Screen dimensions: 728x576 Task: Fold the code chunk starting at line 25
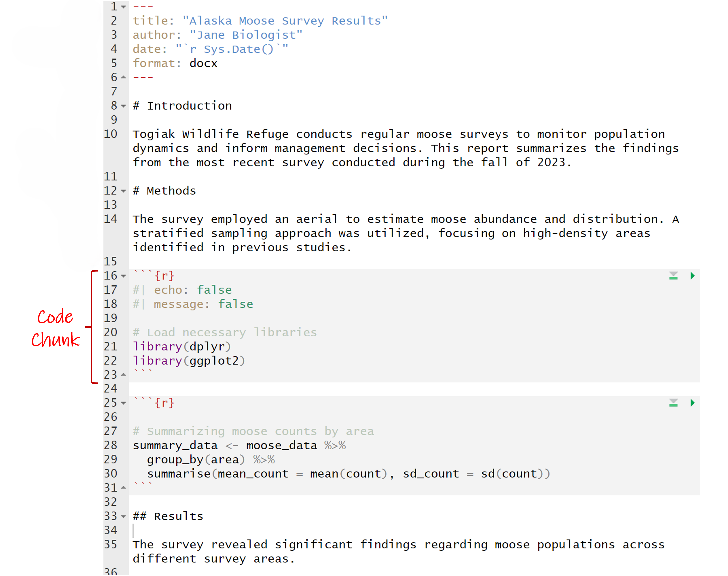pos(124,403)
